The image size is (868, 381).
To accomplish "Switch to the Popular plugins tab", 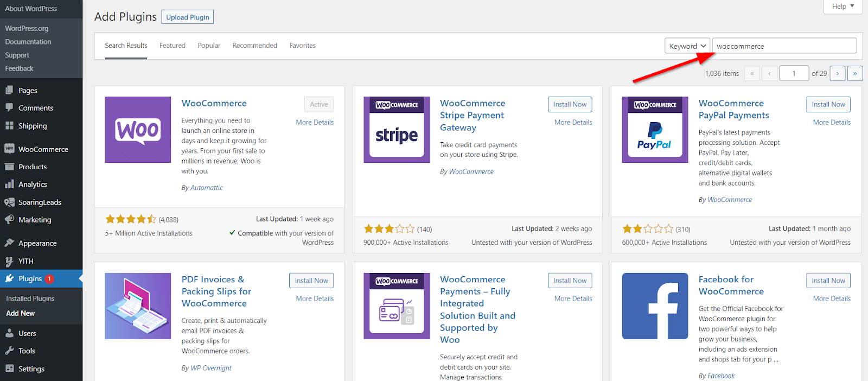I will (209, 46).
